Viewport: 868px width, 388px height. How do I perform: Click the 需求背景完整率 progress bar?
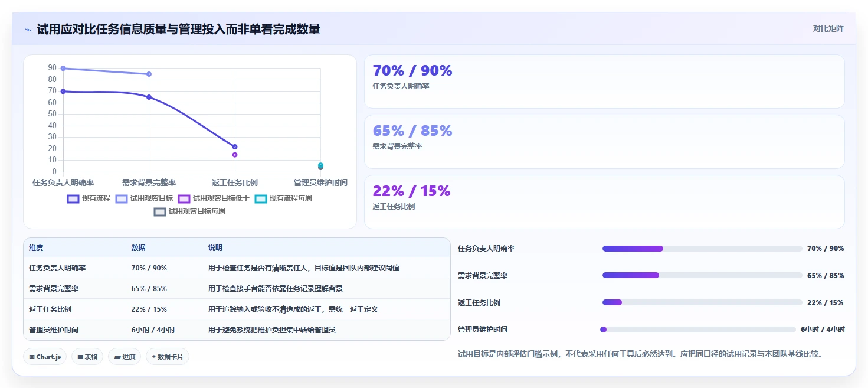(702, 275)
